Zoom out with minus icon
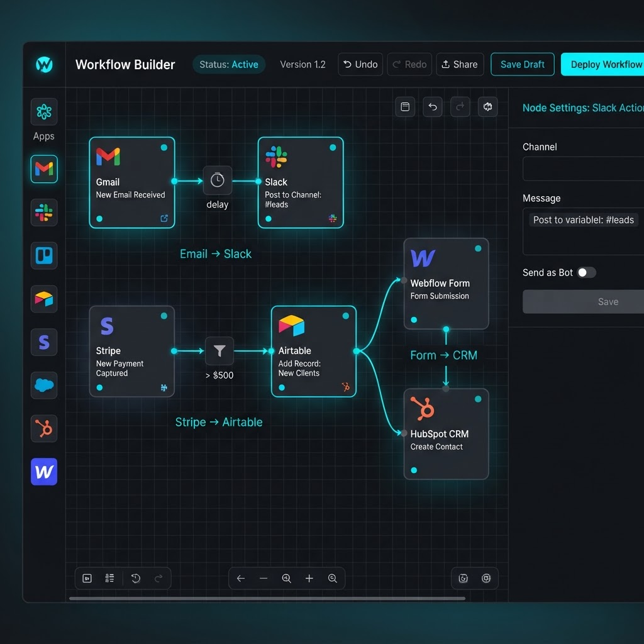This screenshot has width=644, height=644. pos(264,579)
